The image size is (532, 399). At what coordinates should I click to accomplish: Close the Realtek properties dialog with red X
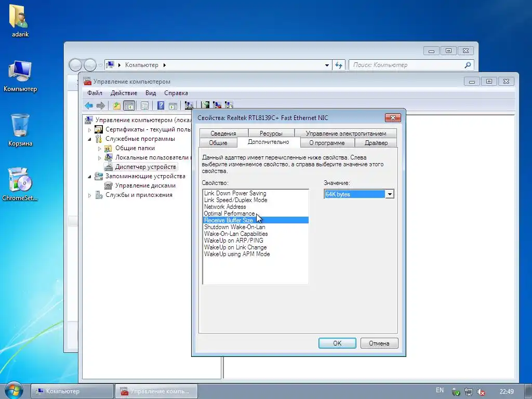(x=393, y=118)
